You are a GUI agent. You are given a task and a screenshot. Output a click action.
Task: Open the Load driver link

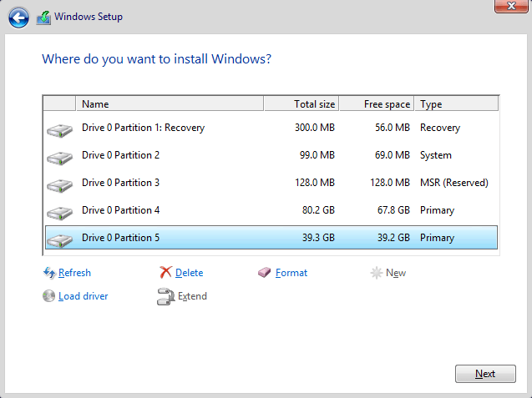click(x=84, y=296)
